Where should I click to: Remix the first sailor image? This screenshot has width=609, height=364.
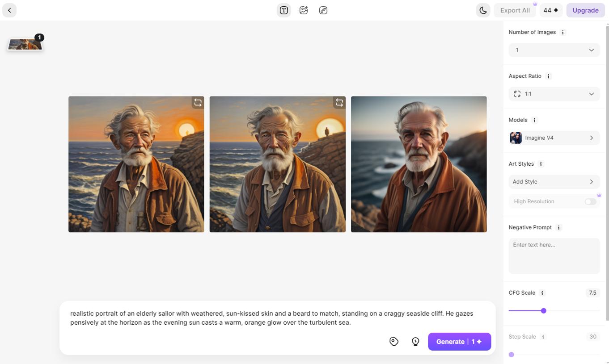pyautogui.click(x=198, y=102)
